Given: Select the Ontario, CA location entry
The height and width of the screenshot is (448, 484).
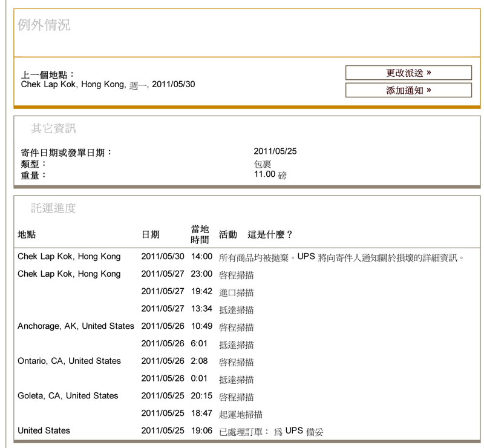Looking at the screenshot, I should [x=69, y=361].
